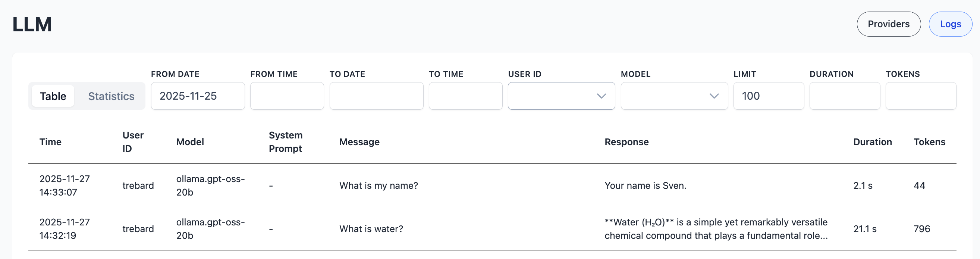Viewport: 980px width, 259px height.
Task: Switch to the Statistics tab
Action: 111,96
